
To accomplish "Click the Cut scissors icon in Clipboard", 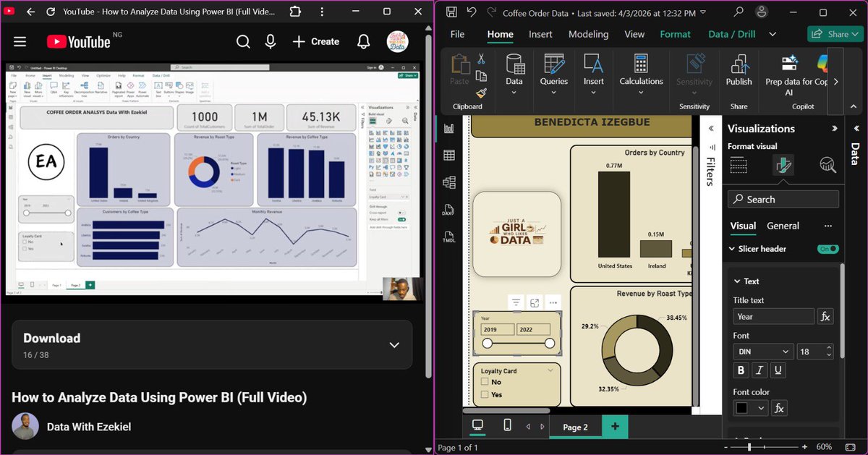I will (x=481, y=59).
